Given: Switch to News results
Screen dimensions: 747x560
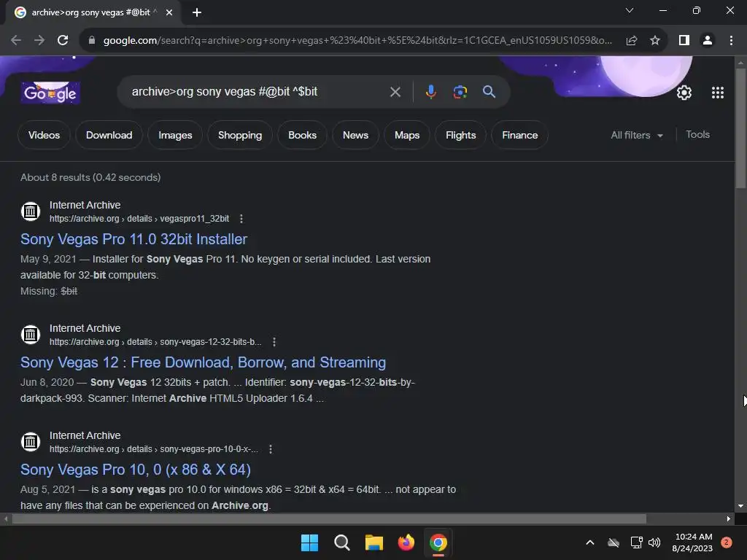Looking at the screenshot, I should click(x=355, y=135).
